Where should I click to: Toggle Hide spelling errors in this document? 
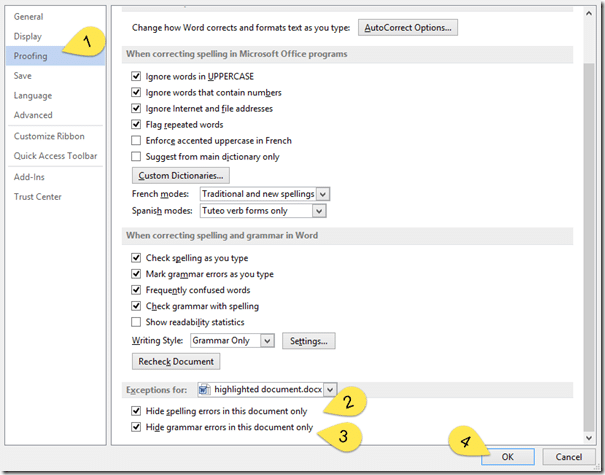(x=136, y=411)
